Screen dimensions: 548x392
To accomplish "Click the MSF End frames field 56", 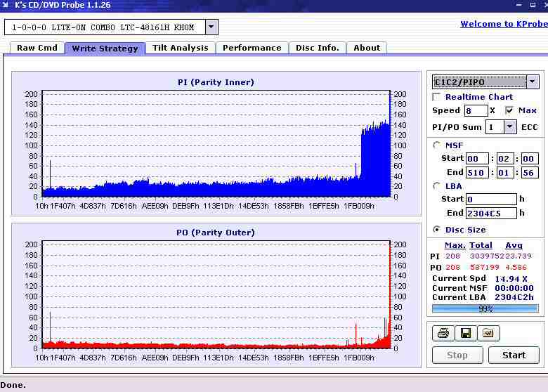I will 530,173.
